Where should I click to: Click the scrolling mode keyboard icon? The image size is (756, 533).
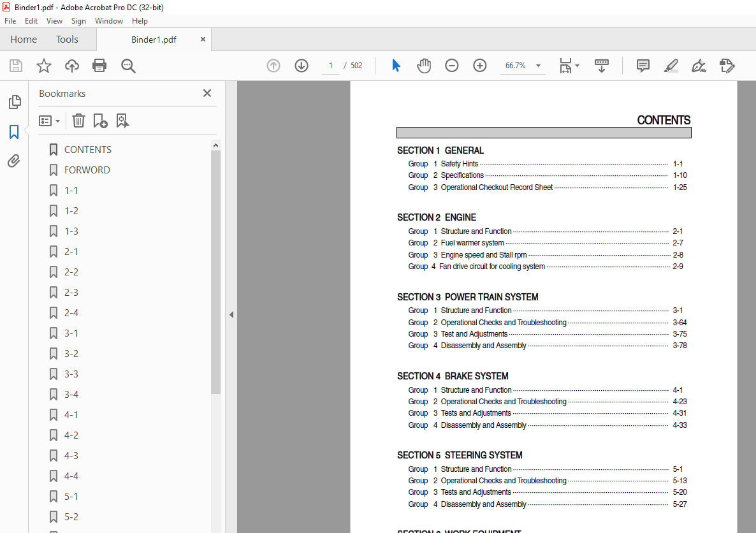601,66
